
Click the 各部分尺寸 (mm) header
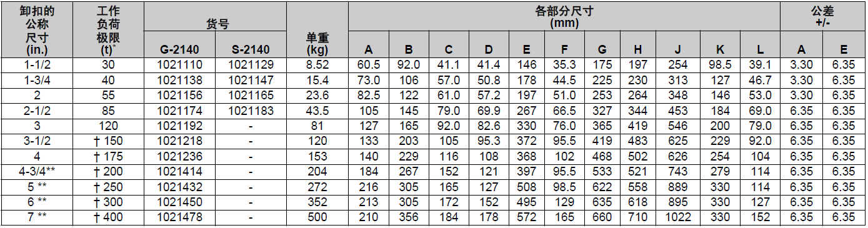click(x=564, y=17)
